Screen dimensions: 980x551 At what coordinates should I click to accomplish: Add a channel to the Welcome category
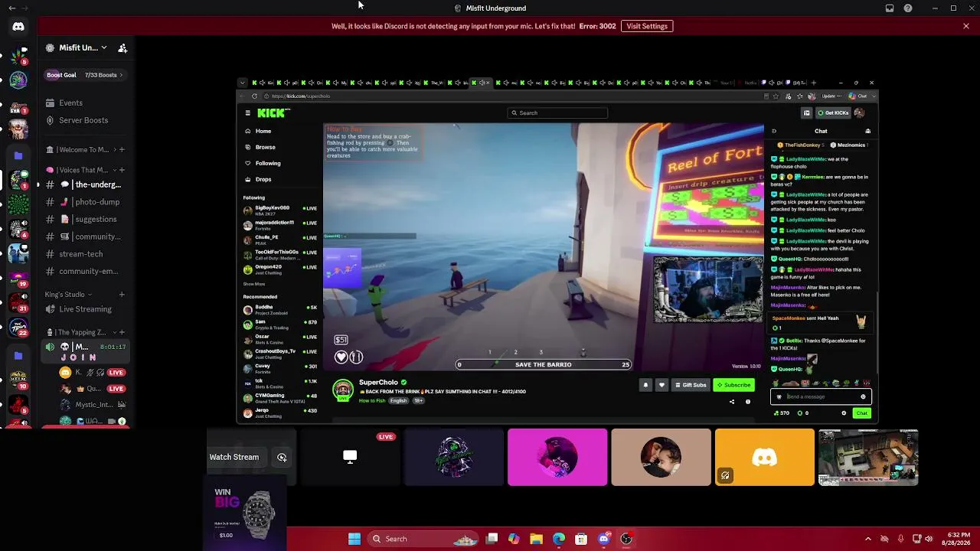122,150
